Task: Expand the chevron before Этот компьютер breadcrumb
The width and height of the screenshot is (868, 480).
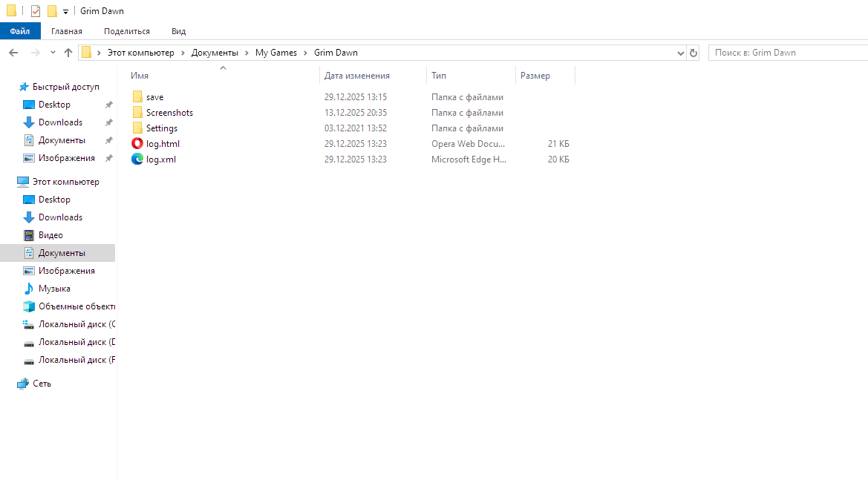Action: [99, 53]
